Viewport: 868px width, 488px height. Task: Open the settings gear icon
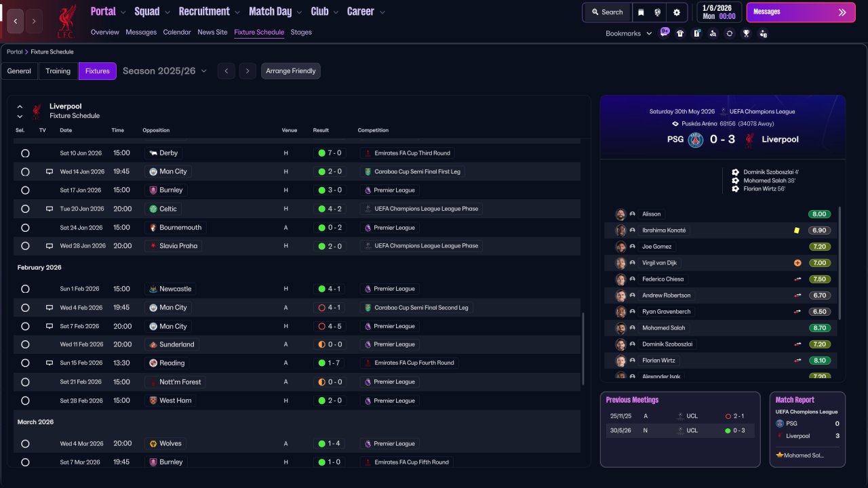676,12
